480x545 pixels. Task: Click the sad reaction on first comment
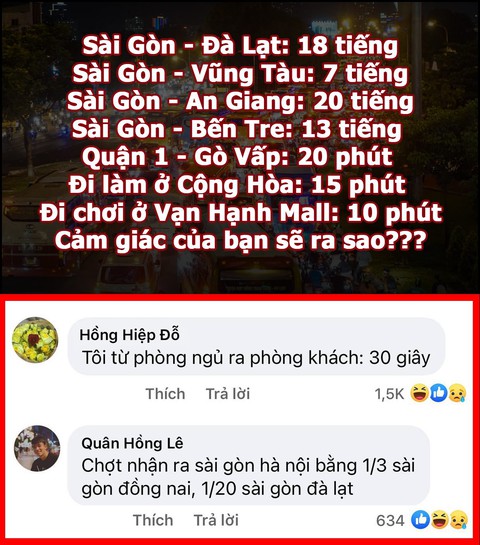pos(457,393)
